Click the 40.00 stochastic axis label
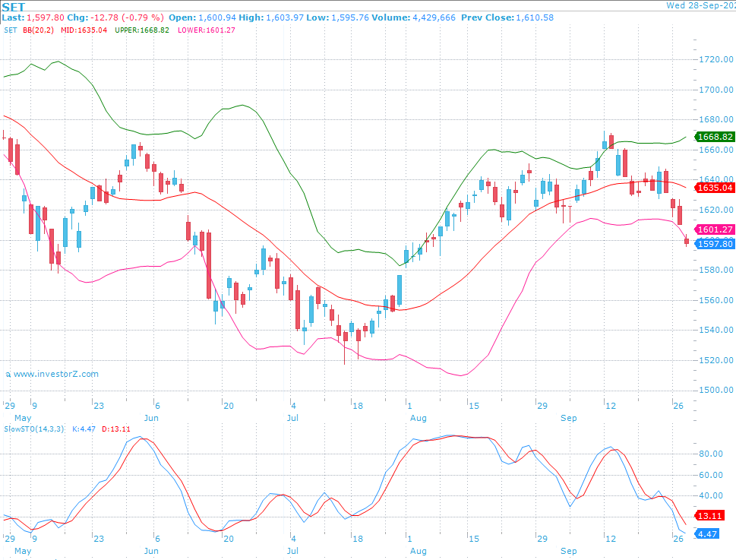This screenshot has height=560, width=736. click(x=711, y=495)
